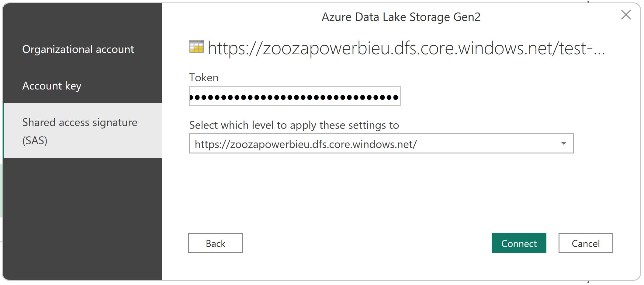644x285 pixels.
Task: Select Shared access signature (SAS) tab
Action: [x=82, y=131]
